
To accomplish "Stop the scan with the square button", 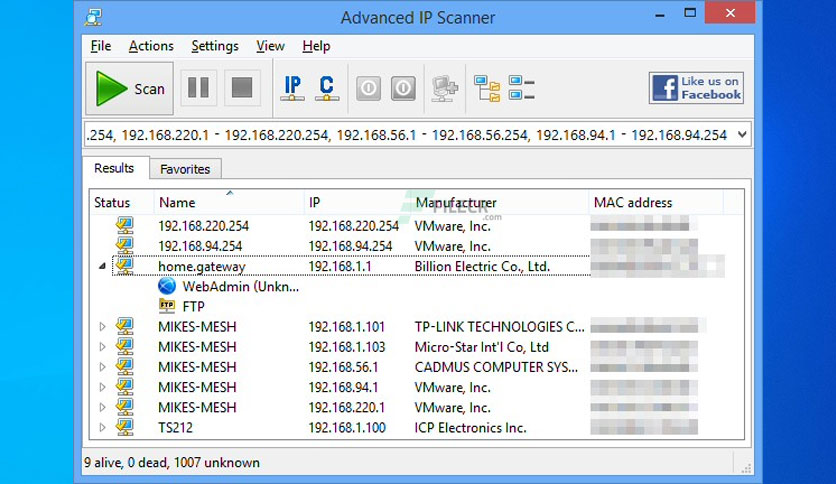I will point(242,87).
